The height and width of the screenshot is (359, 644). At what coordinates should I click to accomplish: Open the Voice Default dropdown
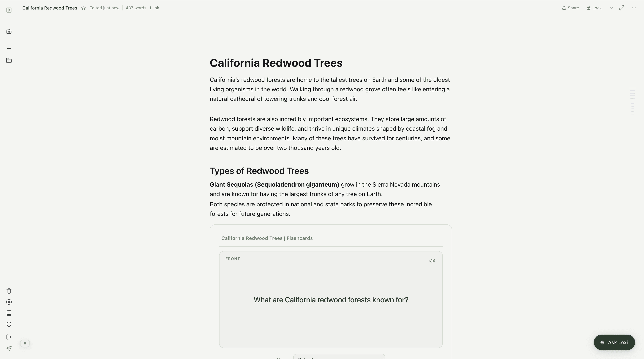339,357
